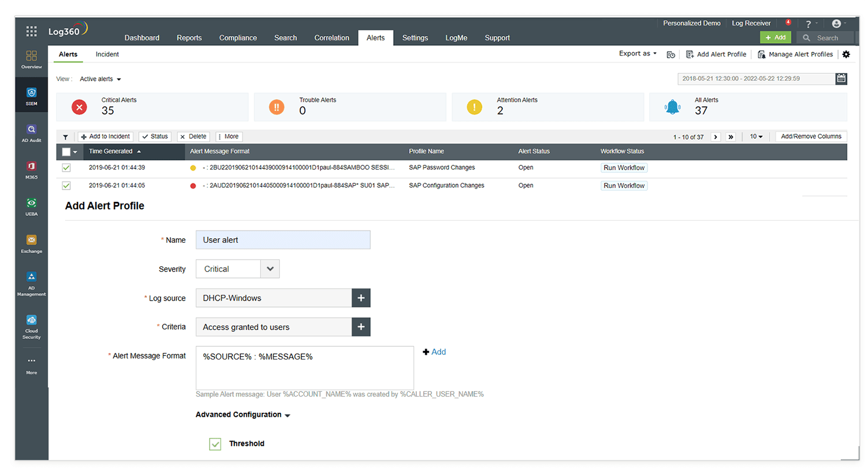Uncheck the 01:44:39 alert row checkbox
The image size is (868, 474).
(x=66, y=168)
